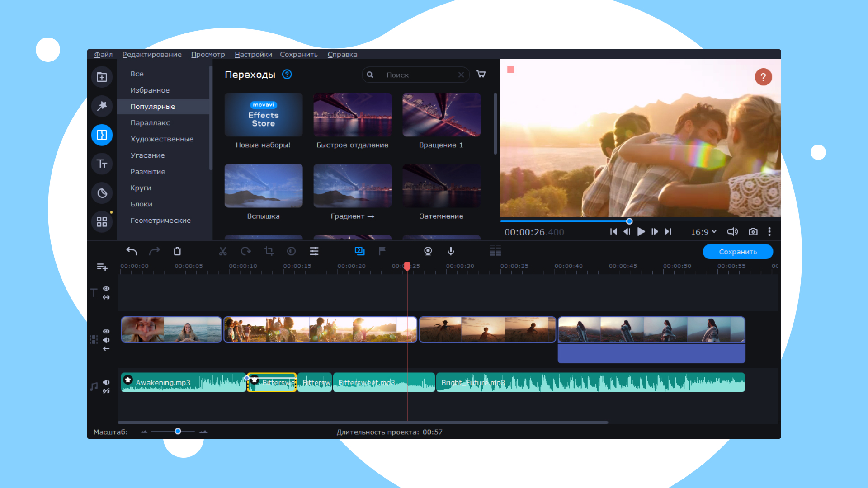The image size is (868, 488).
Task: Click Сохранить project button
Action: 737,251
